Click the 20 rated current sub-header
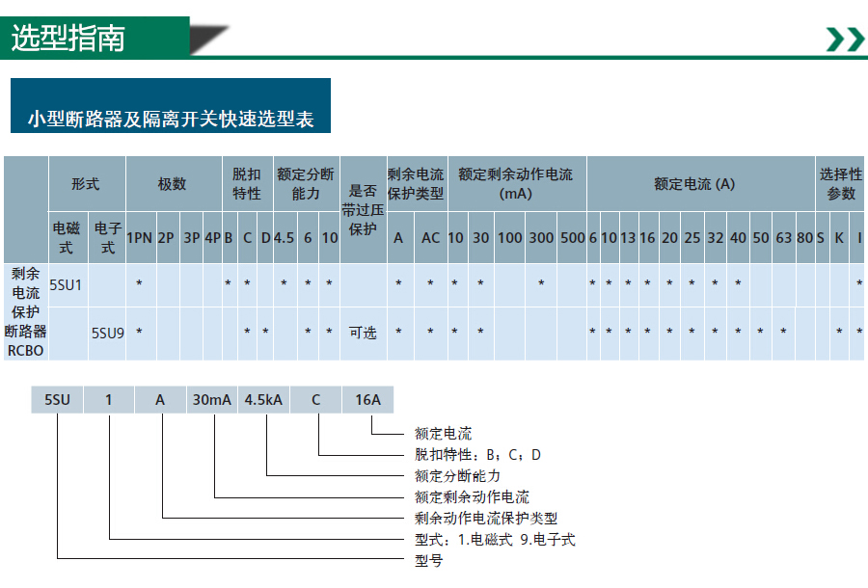868x588 pixels. click(670, 237)
